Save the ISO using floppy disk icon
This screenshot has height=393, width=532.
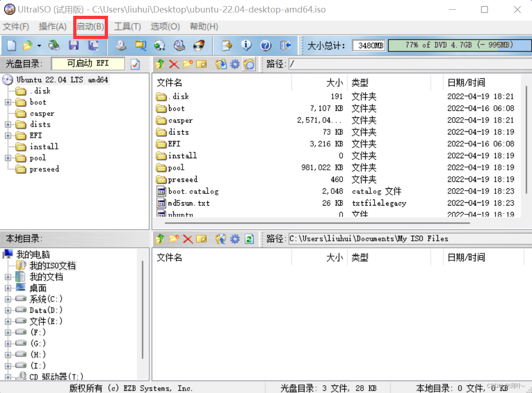point(74,45)
